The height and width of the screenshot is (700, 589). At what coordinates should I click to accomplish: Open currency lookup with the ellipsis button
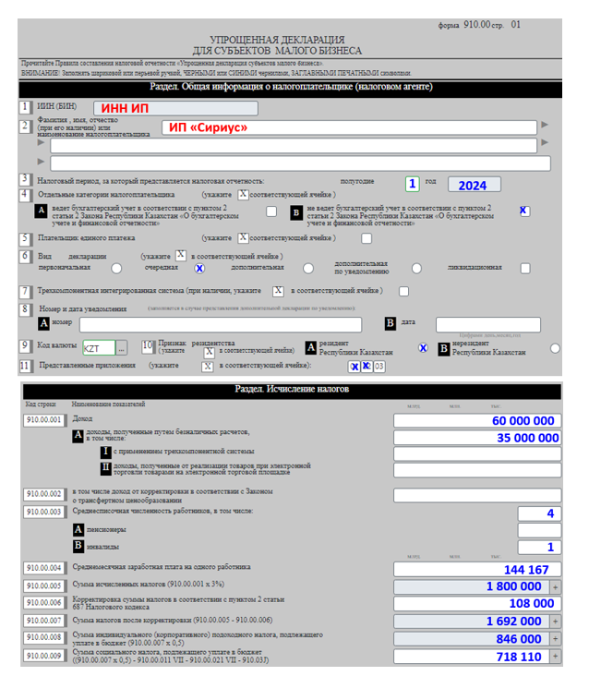121,348
